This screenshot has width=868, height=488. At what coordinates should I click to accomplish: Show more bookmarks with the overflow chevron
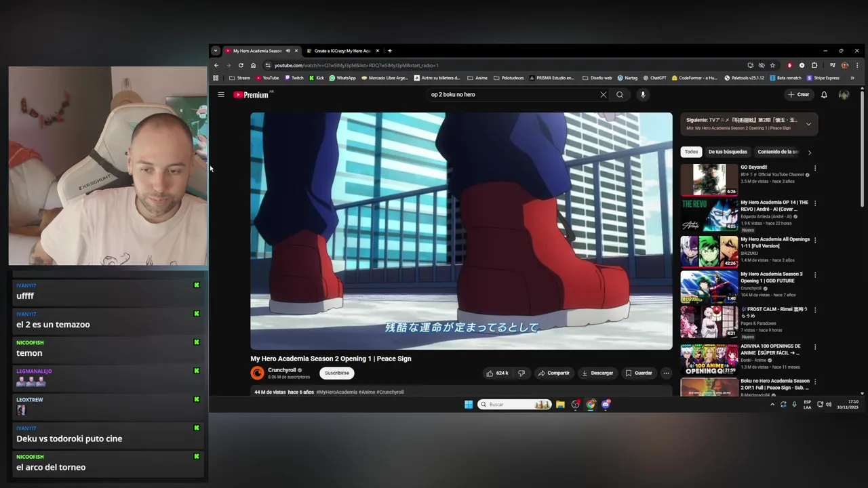(852, 78)
